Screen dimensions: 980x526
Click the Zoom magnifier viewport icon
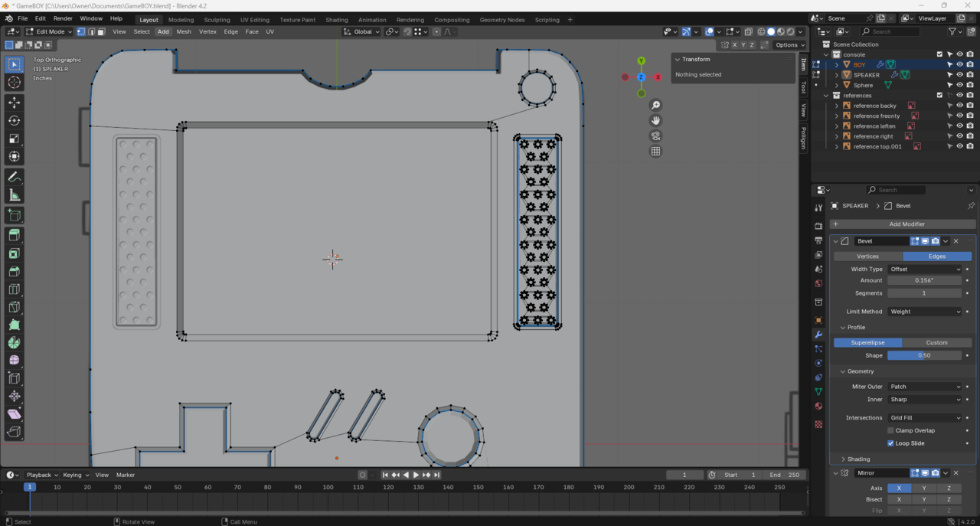tap(655, 106)
